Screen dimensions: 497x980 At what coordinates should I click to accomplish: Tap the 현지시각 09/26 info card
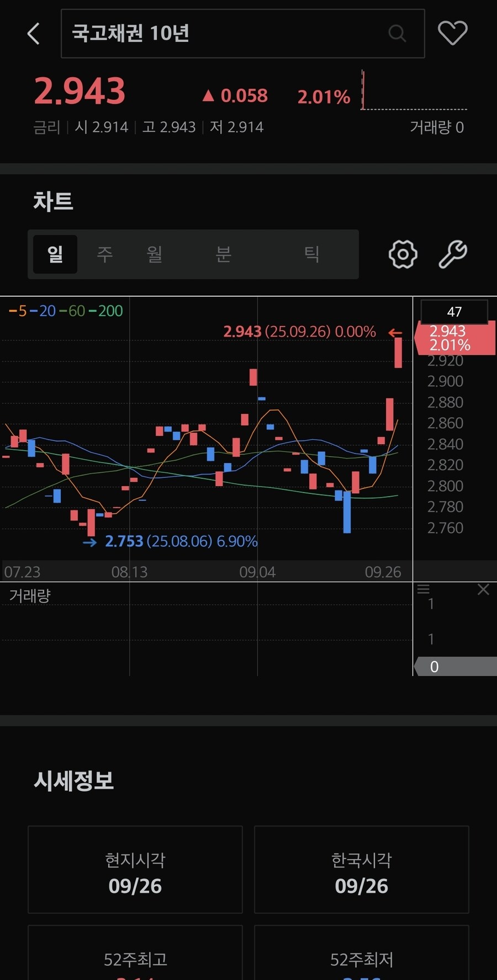coord(135,870)
